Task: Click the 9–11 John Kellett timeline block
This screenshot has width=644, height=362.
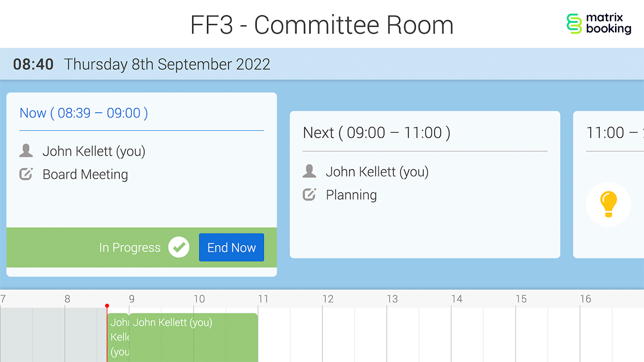Action: (193, 337)
